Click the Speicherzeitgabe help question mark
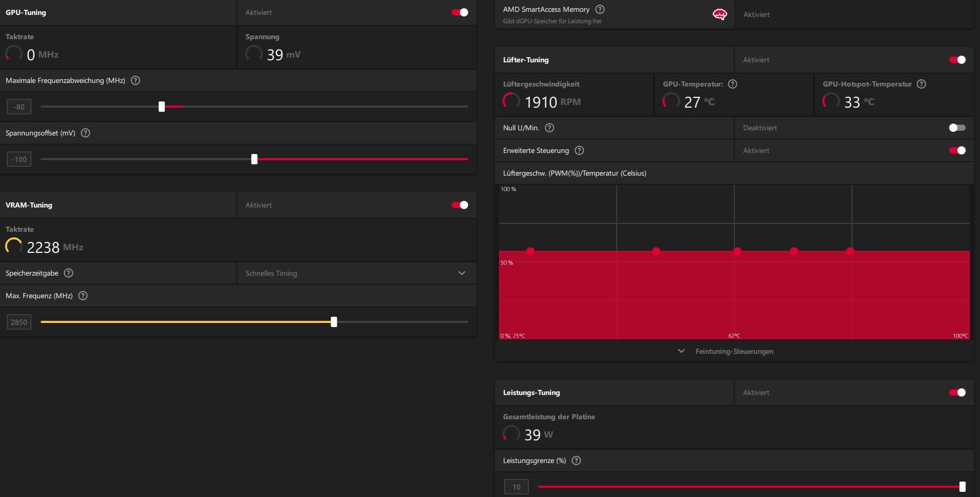Image resolution: width=980 pixels, height=497 pixels. tap(68, 273)
